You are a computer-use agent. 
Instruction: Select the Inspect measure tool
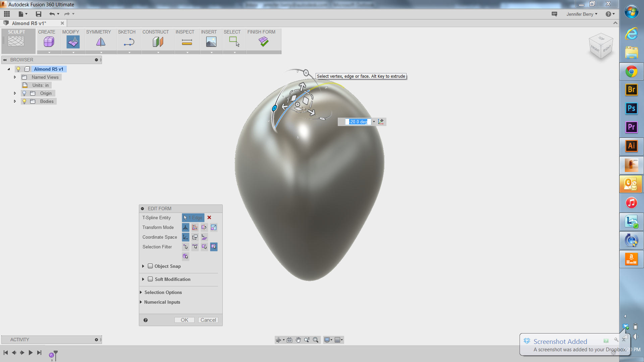(187, 42)
